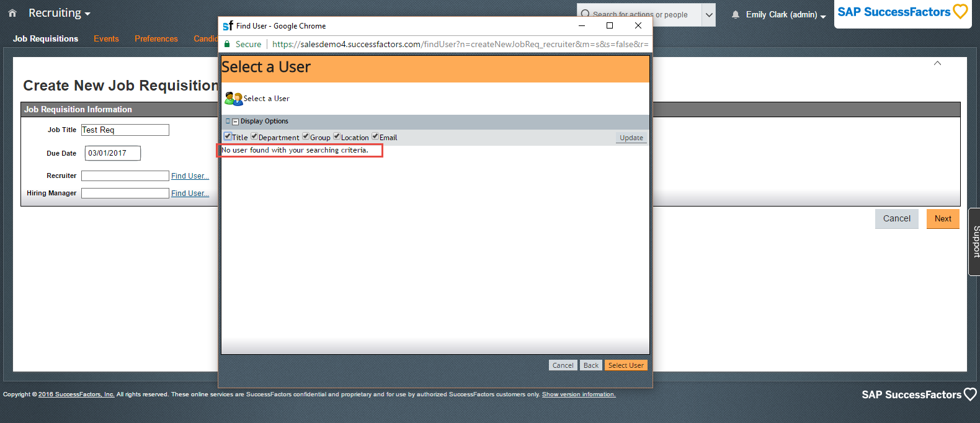Collapse the page section using the up chevron
The height and width of the screenshot is (423, 980).
pos(937,63)
